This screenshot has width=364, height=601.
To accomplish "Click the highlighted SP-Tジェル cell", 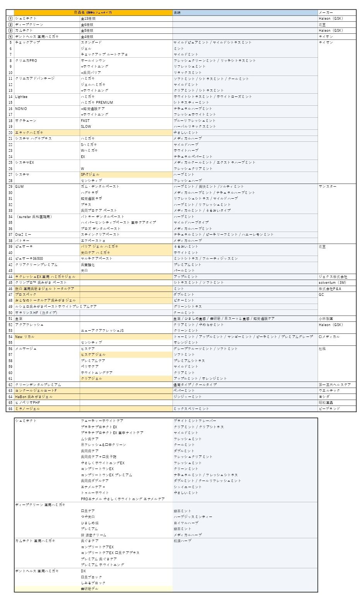I will [x=126, y=175].
